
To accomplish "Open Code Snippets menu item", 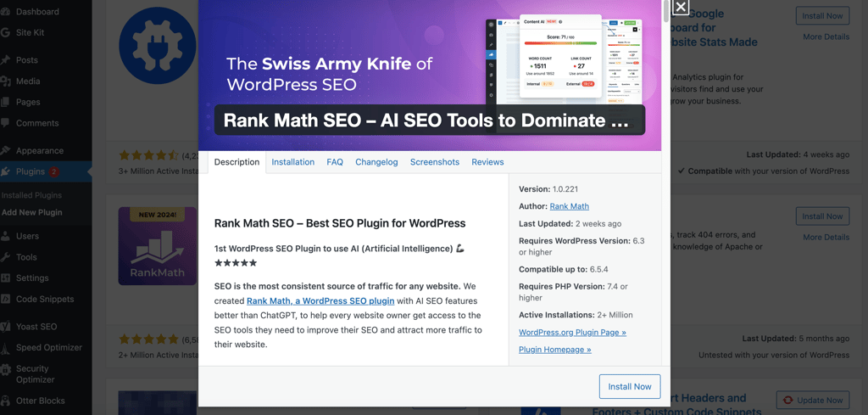I will click(x=46, y=300).
